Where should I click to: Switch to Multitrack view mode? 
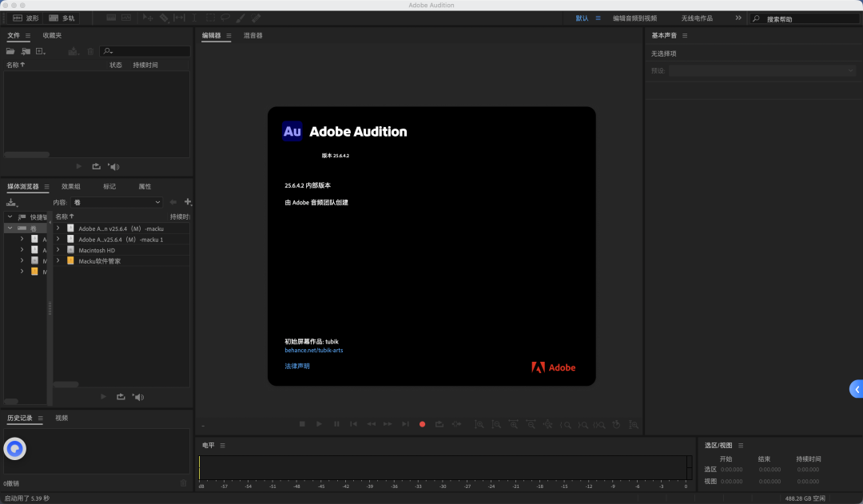(x=62, y=18)
